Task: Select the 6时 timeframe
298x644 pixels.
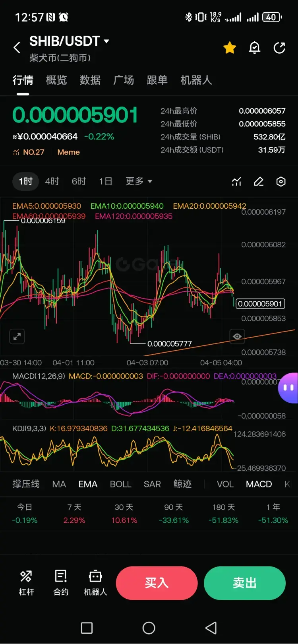Action: click(x=79, y=181)
